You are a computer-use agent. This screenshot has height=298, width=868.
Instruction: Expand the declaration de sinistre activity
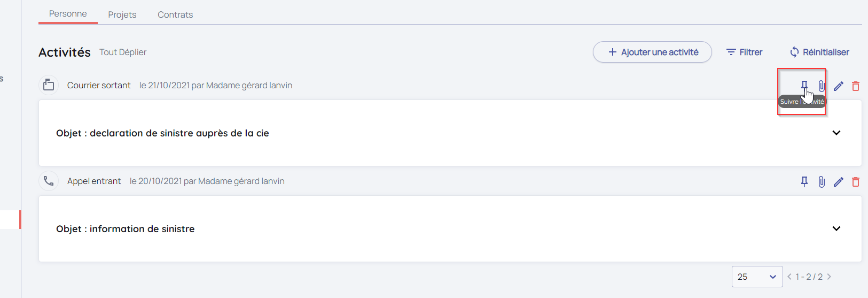836,133
